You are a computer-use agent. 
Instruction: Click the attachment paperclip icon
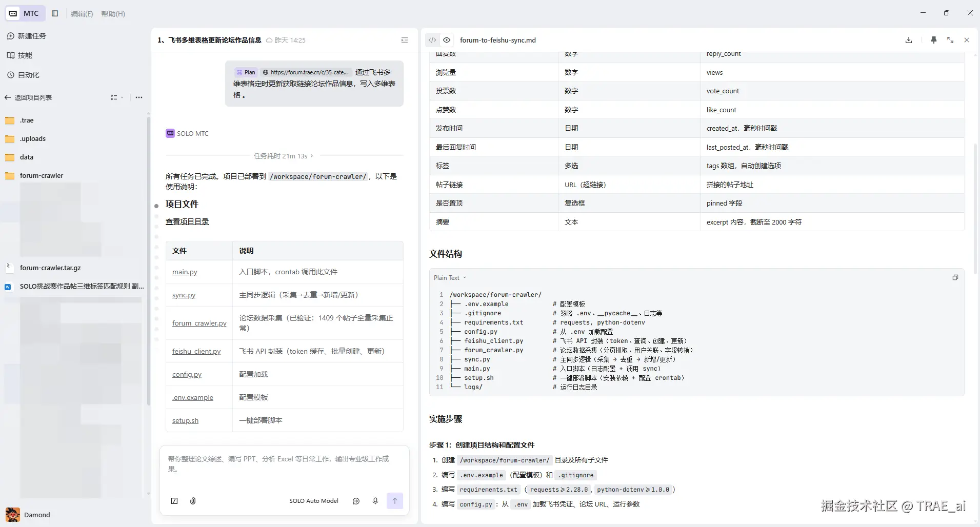(193, 501)
